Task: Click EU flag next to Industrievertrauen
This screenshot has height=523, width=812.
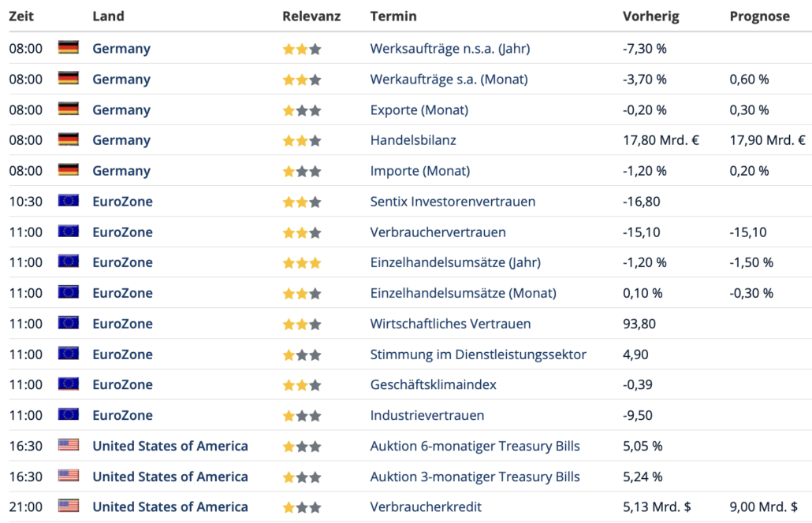Action: click(69, 415)
